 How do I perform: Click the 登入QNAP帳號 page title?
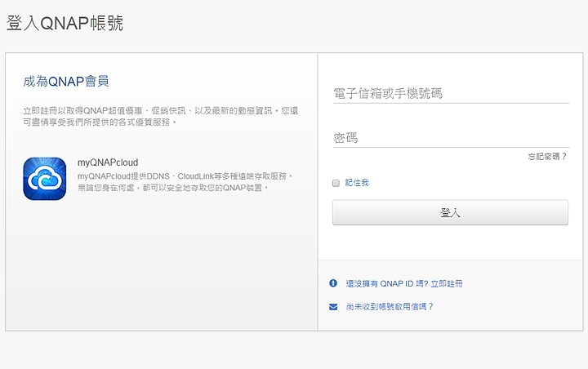65,23
